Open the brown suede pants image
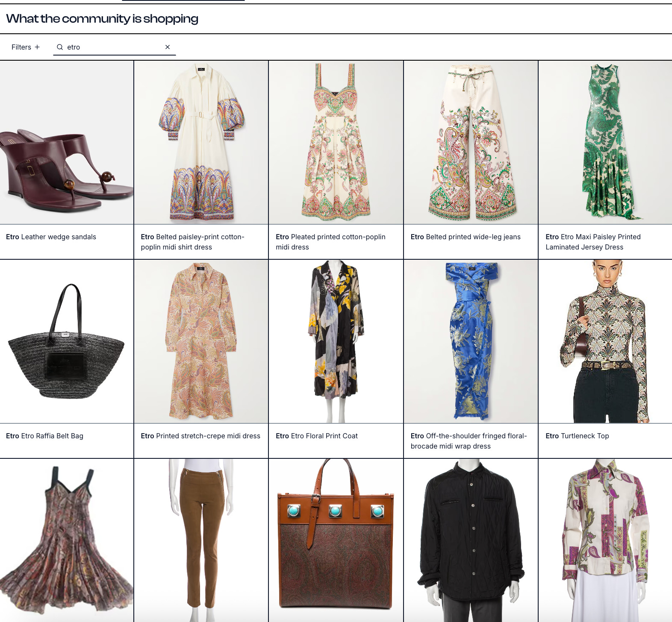 point(201,540)
